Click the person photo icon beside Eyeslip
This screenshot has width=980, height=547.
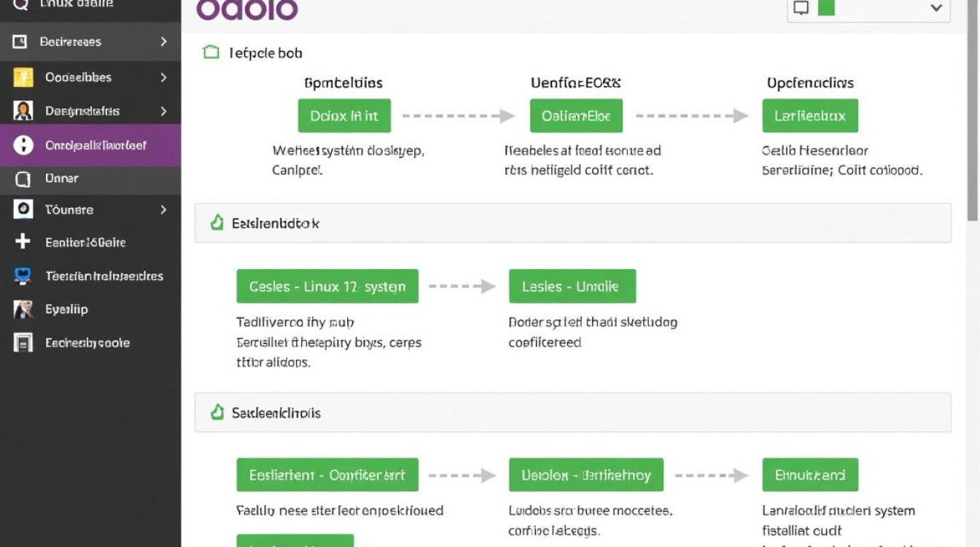point(23,309)
